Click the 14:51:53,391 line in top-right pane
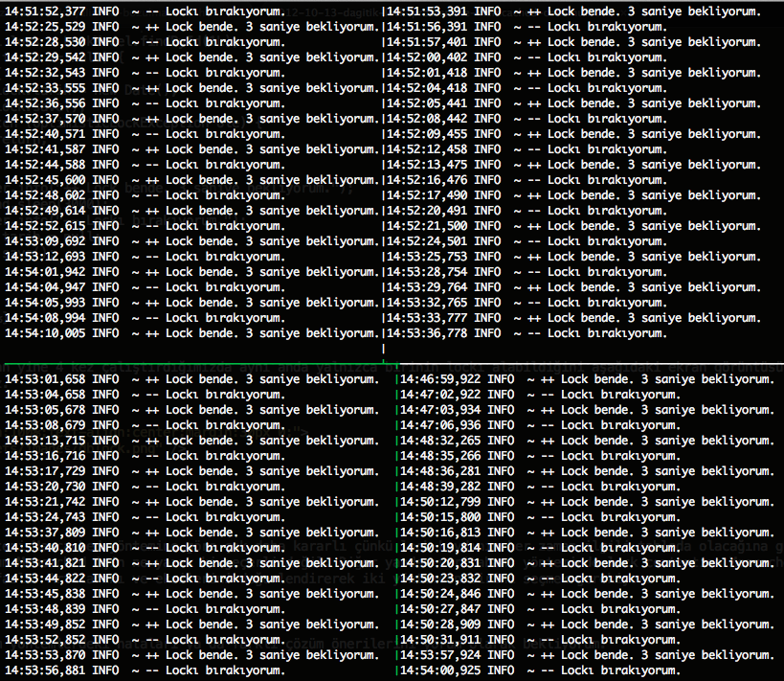The width and height of the screenshot is (784, 681). (x=574, y=11)
